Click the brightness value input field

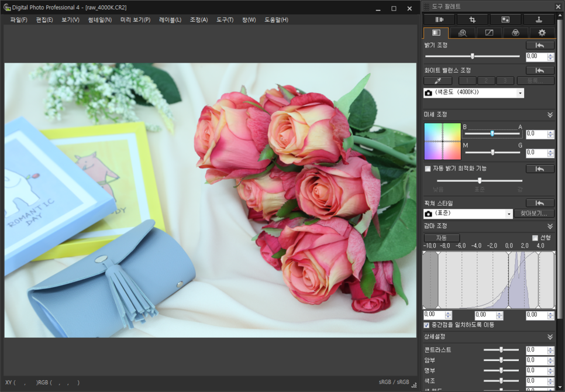click(x=536, y=57)
